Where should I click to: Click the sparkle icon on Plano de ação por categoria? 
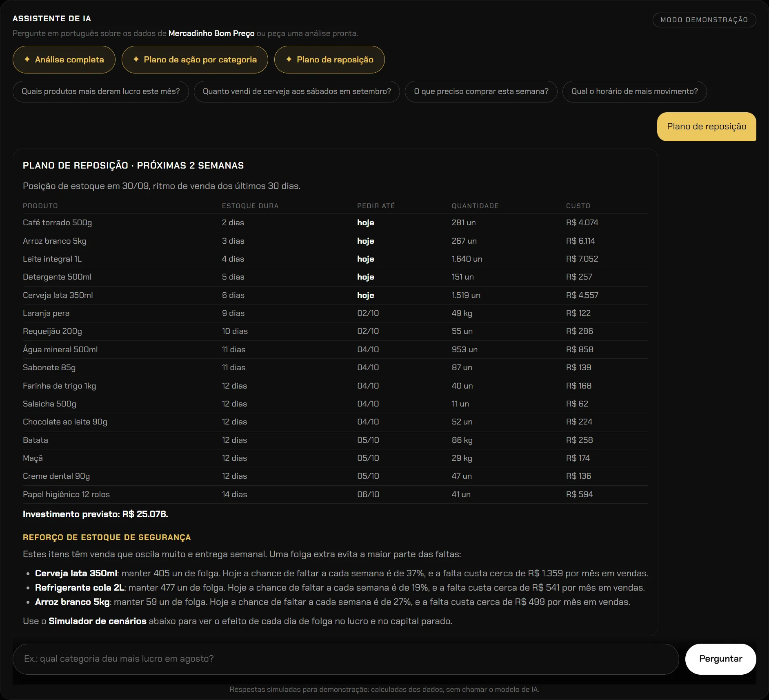pos(136,59)
